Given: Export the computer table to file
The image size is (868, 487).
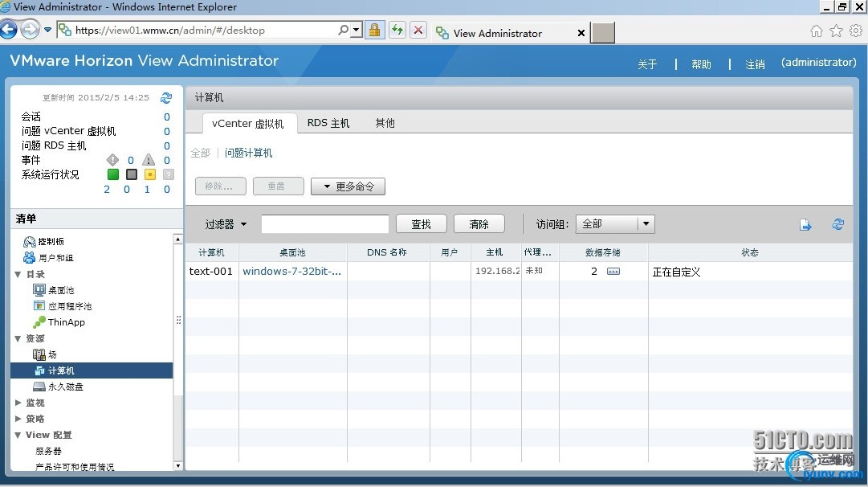Looking at the screenshot, I should click(805, 224).
